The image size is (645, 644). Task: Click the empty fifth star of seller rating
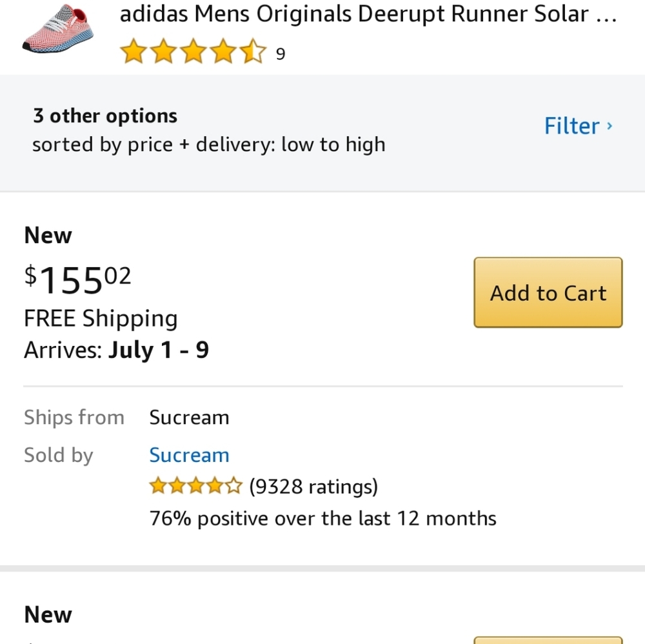click(x=233, y=485)
